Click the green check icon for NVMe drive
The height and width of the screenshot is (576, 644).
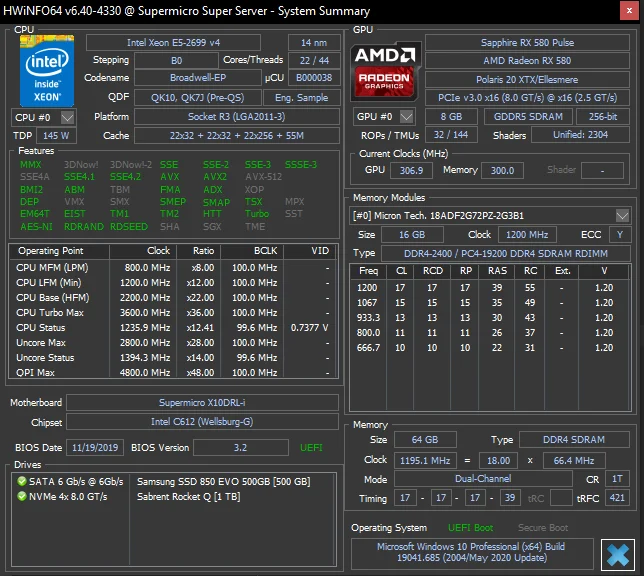tap(22, 496)
